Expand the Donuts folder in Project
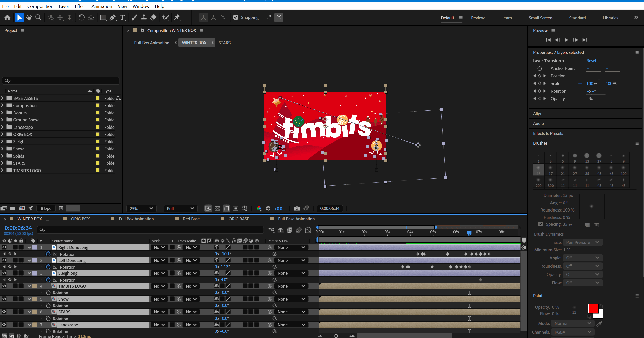Image resolution: width=644 pixels, height=338 pixels. pyautogui.click(x=2, y=113)
